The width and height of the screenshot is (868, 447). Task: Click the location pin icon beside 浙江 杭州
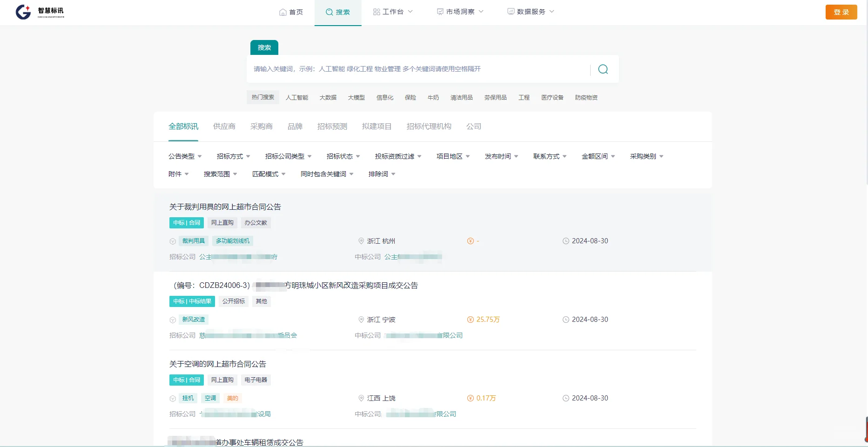(x=361, y=241)
